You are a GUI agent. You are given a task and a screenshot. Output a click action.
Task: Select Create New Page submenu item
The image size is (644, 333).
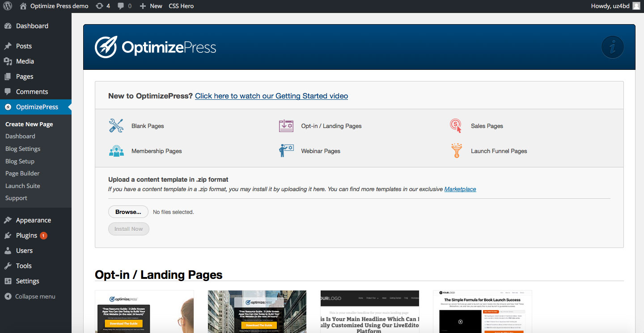click(29, 124)
